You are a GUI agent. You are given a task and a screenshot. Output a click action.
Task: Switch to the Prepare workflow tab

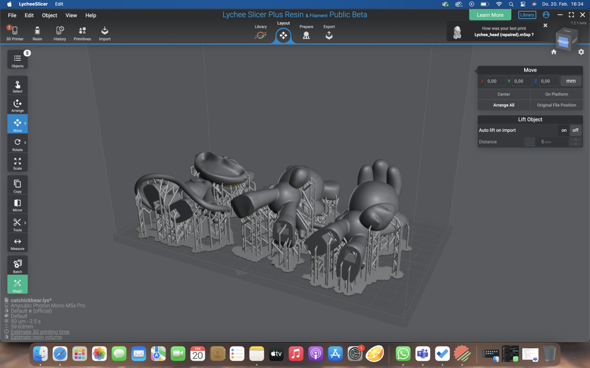(306, 33)
